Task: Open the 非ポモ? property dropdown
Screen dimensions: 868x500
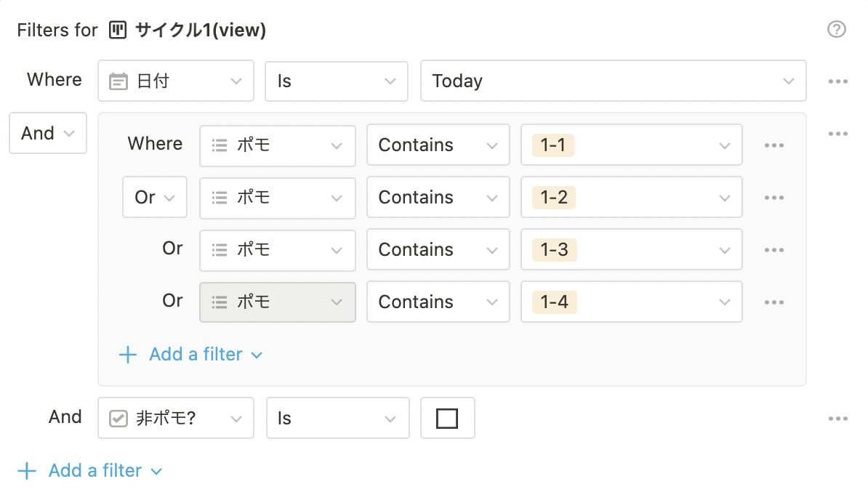Action: [x=176, y=419]
